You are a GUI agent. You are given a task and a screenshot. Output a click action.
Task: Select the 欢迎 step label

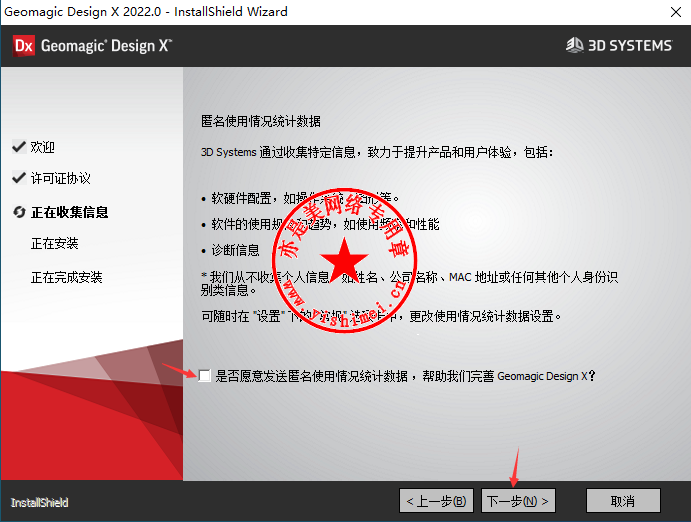click(x=43, y=147)
